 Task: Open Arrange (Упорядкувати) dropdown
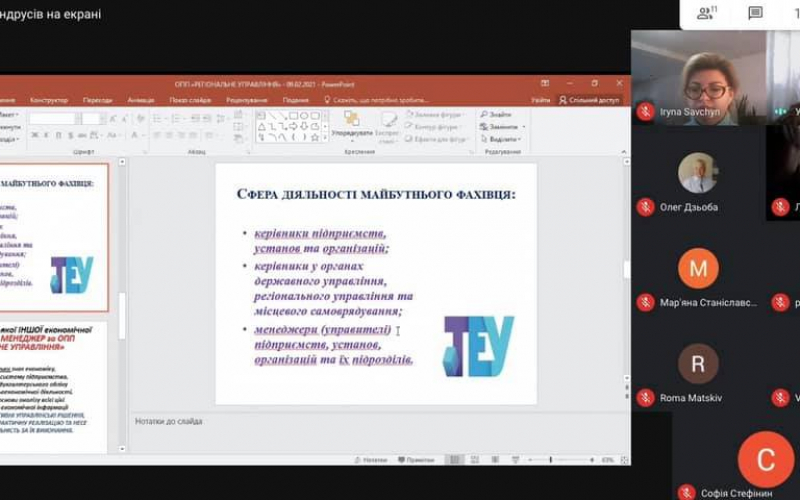click(352, 127)
